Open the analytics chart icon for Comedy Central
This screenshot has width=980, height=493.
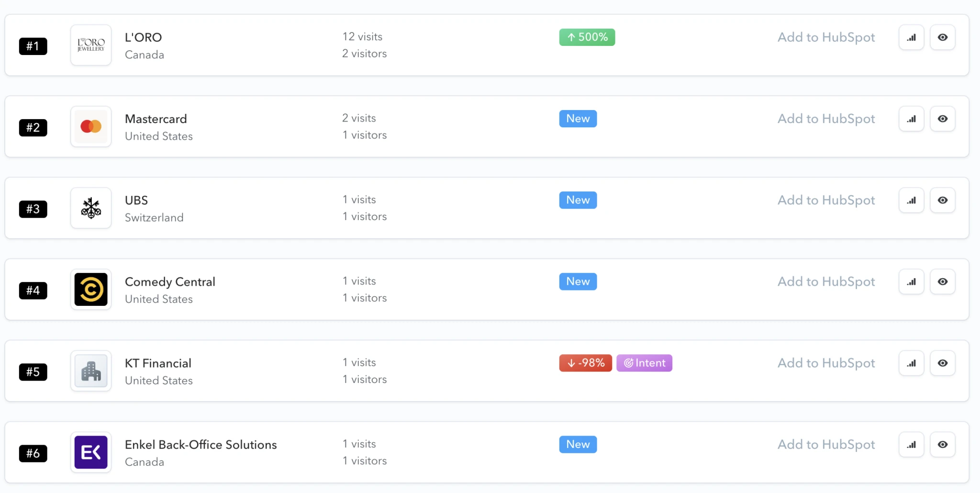point(911,281)
